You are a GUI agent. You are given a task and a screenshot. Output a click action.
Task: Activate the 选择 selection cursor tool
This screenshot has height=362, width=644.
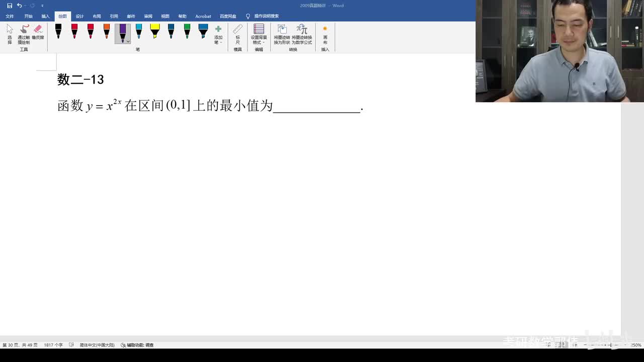point(10,34)
